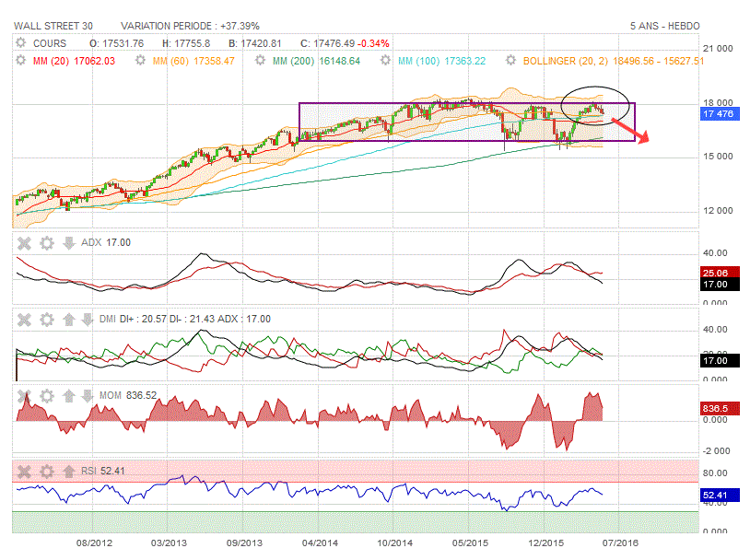Click 04/2014 date axis label
The width and height of the screenshot is (750, 560).
(320, 543)
